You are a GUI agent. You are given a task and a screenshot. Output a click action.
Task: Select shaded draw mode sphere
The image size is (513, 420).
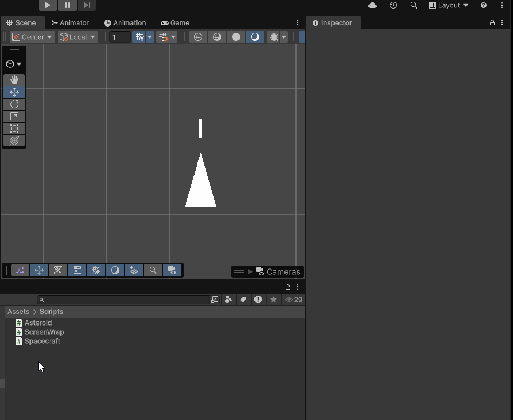coord(255,37)
